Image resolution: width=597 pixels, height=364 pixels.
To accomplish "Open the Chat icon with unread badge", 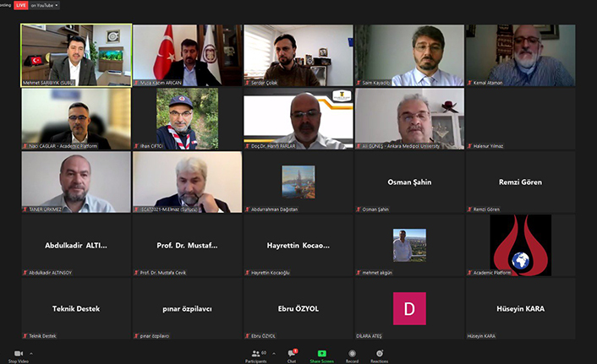I will coord(292,353).
